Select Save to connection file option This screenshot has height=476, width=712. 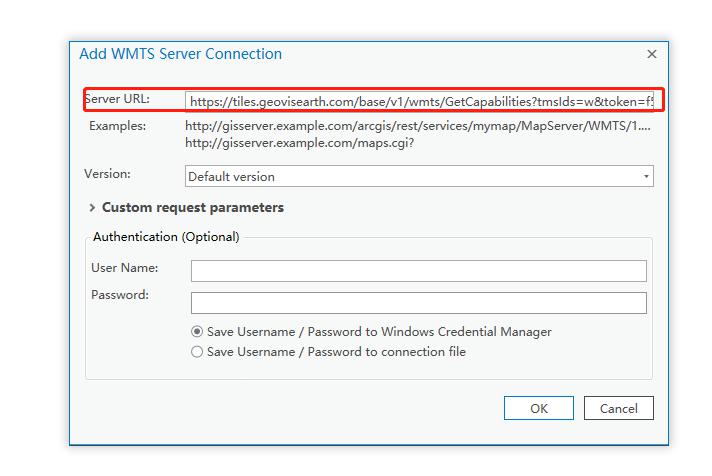point(197,352)
